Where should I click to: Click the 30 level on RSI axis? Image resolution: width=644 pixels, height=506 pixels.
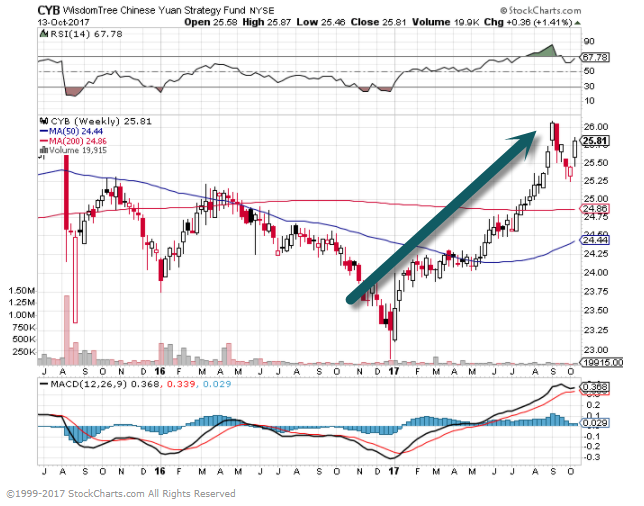(589, 86)
